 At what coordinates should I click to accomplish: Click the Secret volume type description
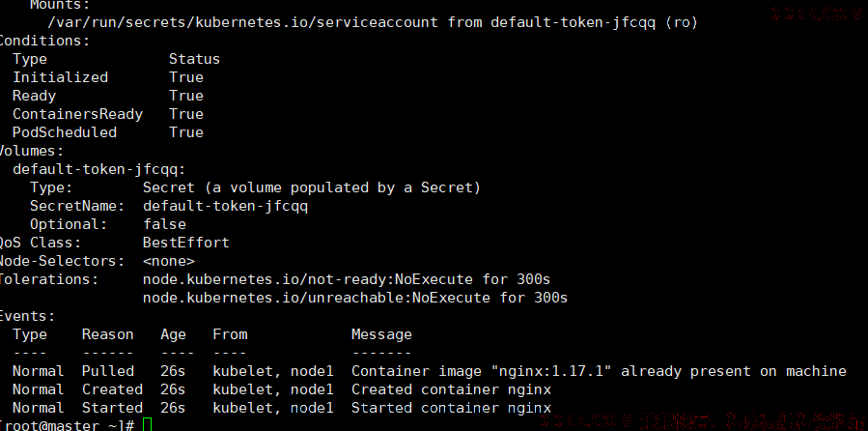tap(312, 187)
